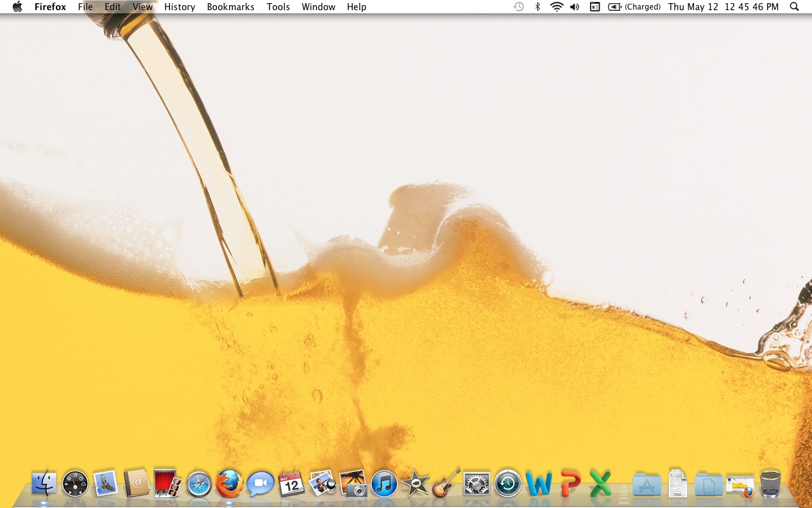Launch Dashboard from the Dock
This screenshot has width=812, height=508.
point(75,484)
